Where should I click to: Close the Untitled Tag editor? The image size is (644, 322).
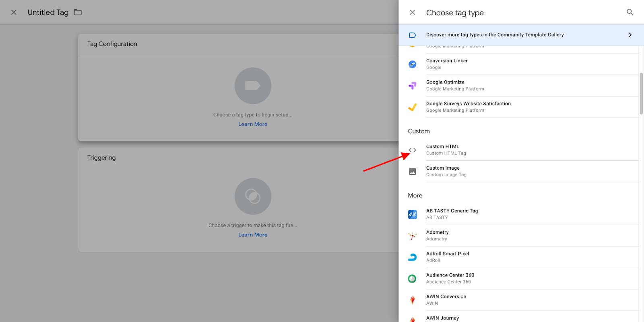click(x=14, y=12)
